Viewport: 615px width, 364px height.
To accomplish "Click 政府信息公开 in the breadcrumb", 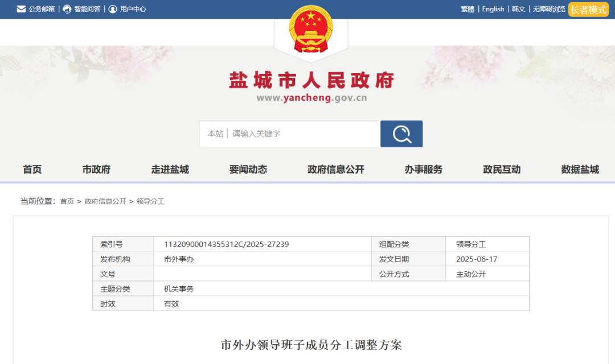I will click(x=105, y=201).
